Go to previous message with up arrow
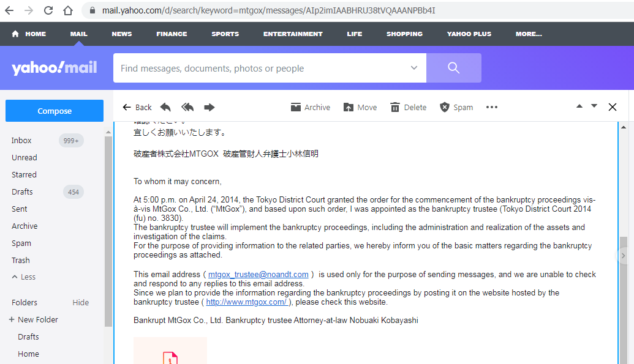The height and width of the screenshot is (364, 634). point(579,106)
